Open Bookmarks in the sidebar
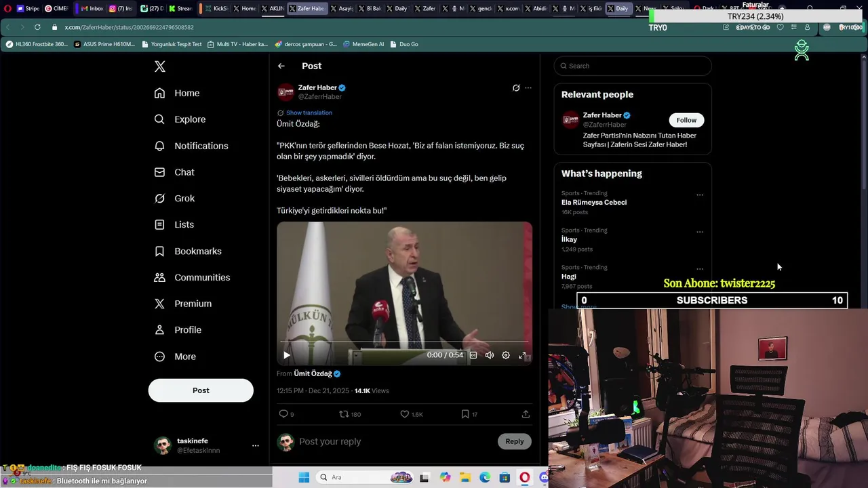868x488 pixels. (x=188, y=251)
